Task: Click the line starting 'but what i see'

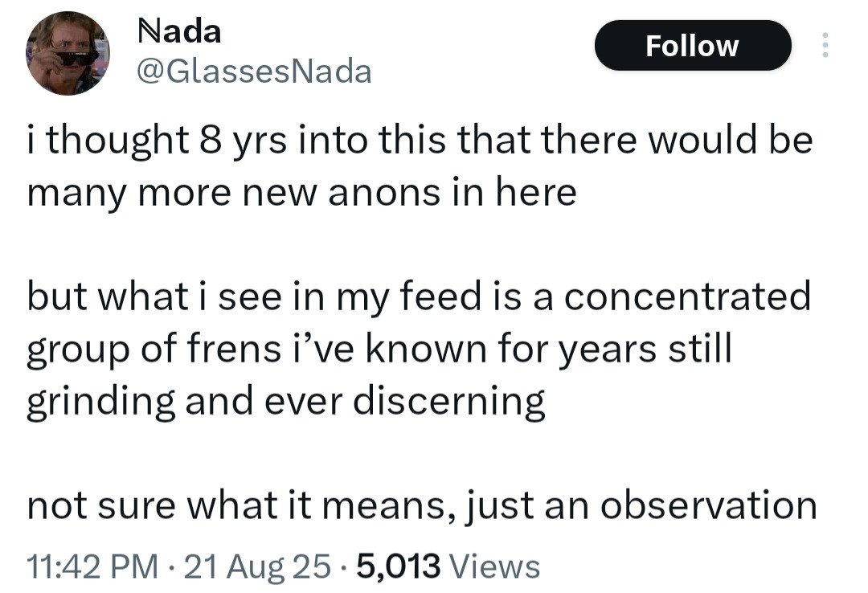Action: [x=420, y=296]
